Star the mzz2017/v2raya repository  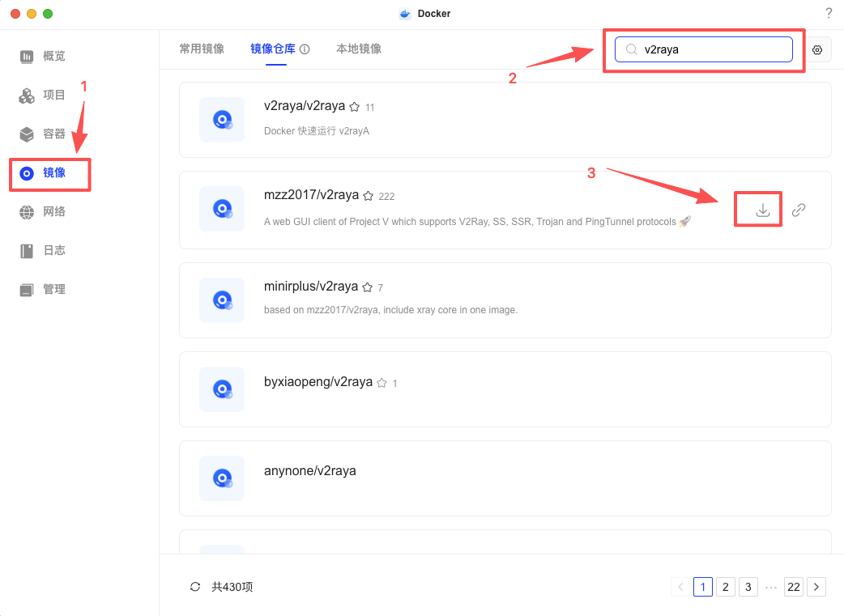[x=368, y=196]
